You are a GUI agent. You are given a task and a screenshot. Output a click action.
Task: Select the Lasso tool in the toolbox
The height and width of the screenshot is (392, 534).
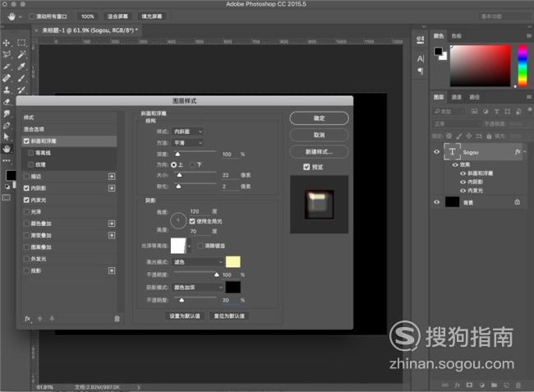(6, 54)
